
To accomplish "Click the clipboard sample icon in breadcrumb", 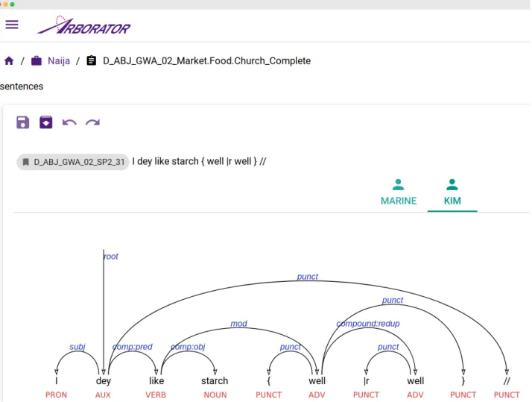I will point(91,60).
